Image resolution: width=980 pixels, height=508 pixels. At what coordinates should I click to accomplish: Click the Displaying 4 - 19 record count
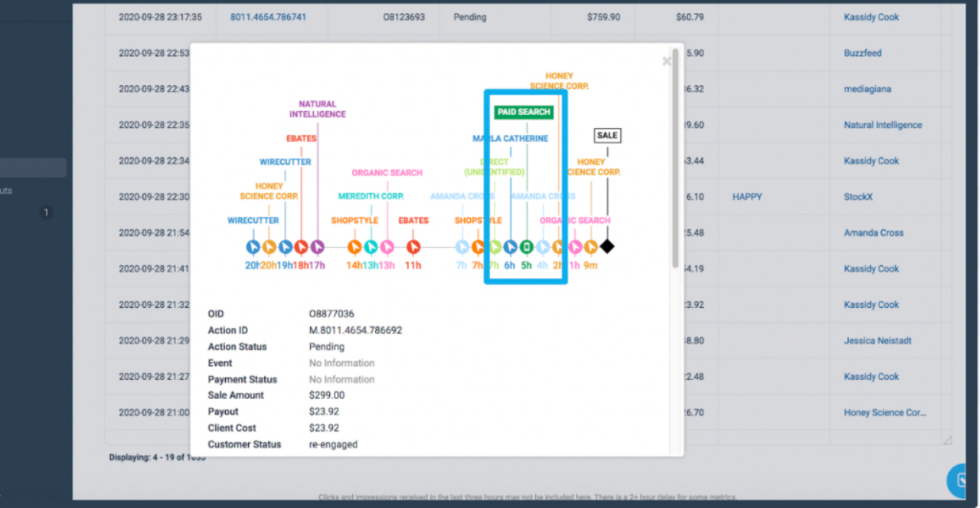[157, 457]
